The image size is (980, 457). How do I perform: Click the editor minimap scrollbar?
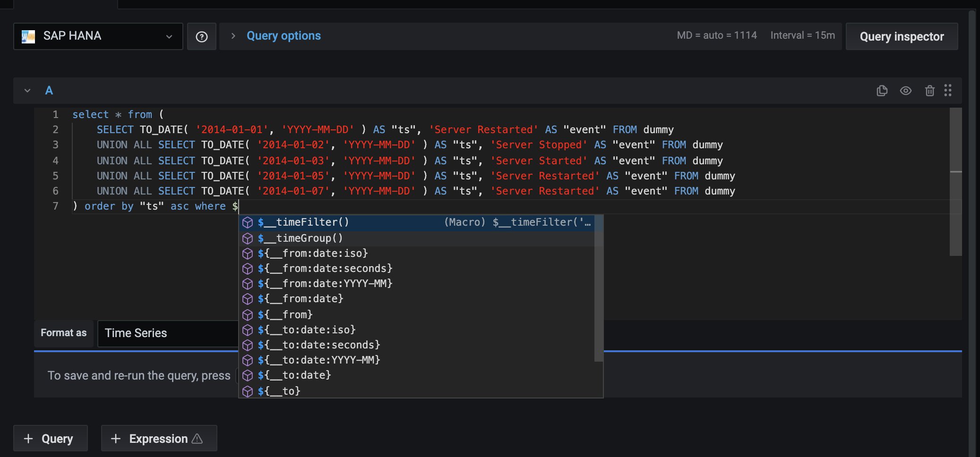(x=956, y=182)
